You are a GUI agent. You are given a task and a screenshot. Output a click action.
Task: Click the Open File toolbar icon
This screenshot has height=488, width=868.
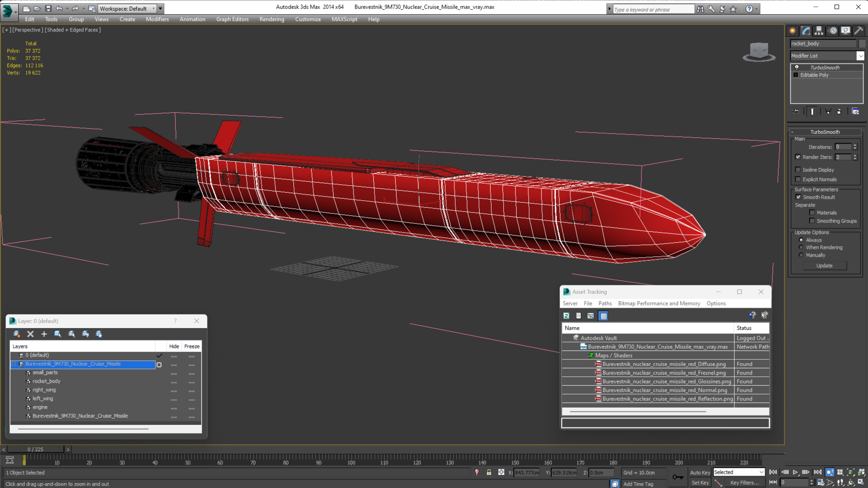pyautogui.click(x=37, y=9)
